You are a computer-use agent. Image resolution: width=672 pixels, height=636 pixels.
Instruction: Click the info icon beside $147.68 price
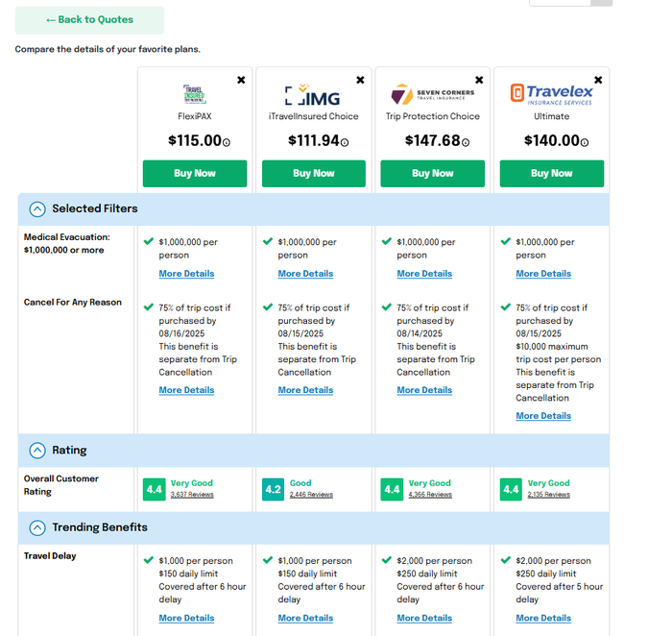click(x=466, y=142)
